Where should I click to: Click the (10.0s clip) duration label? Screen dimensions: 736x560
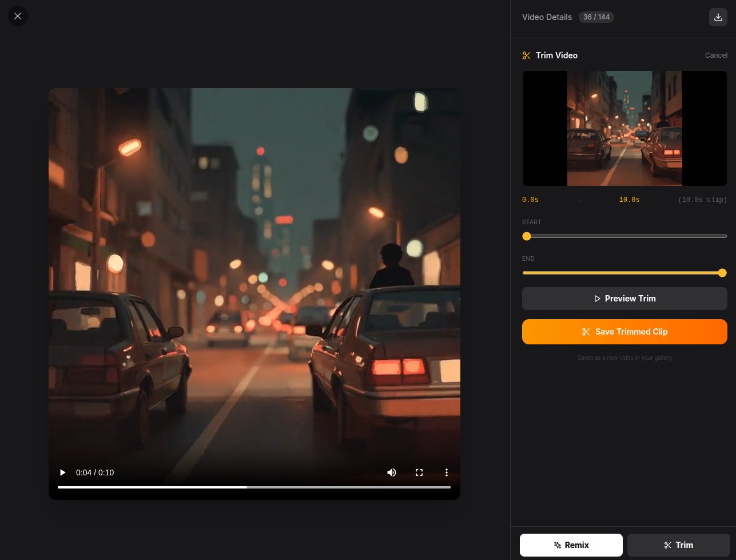pos(702,200)
